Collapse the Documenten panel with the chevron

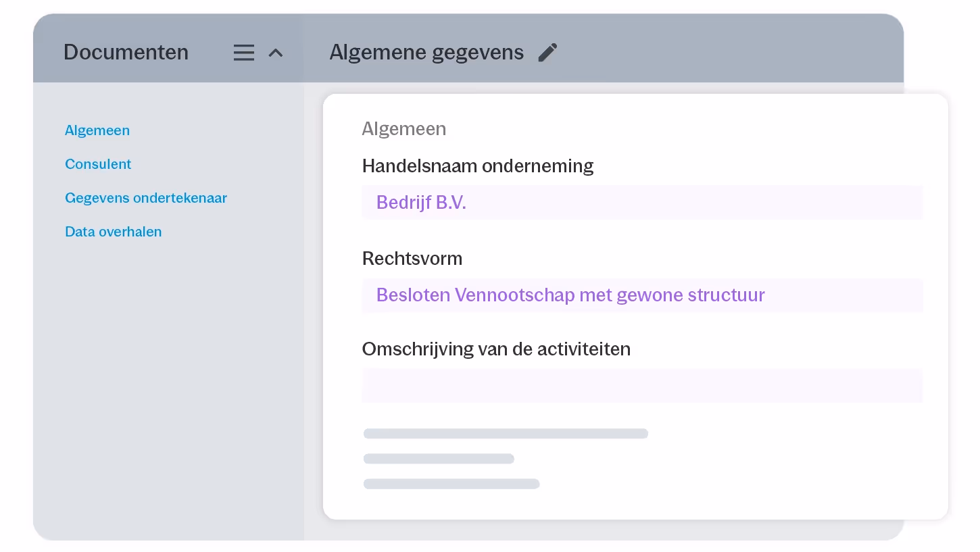coord(276,53)
